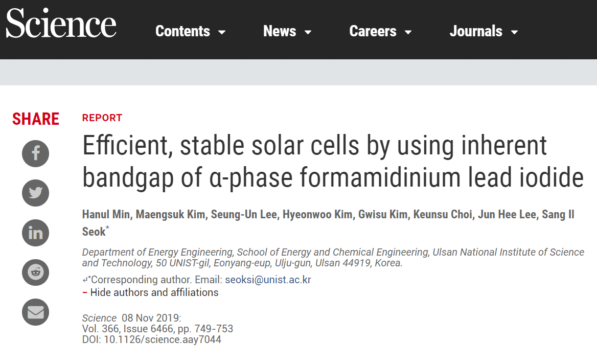Expand the Careers dropdown menu
This screenshot has width=597, height=364.
click(380, 31)
